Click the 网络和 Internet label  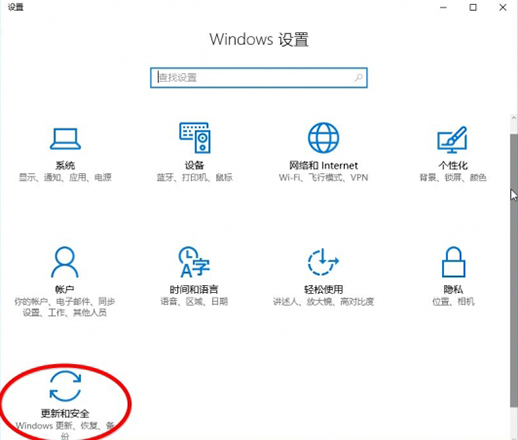tap(323, 165)
